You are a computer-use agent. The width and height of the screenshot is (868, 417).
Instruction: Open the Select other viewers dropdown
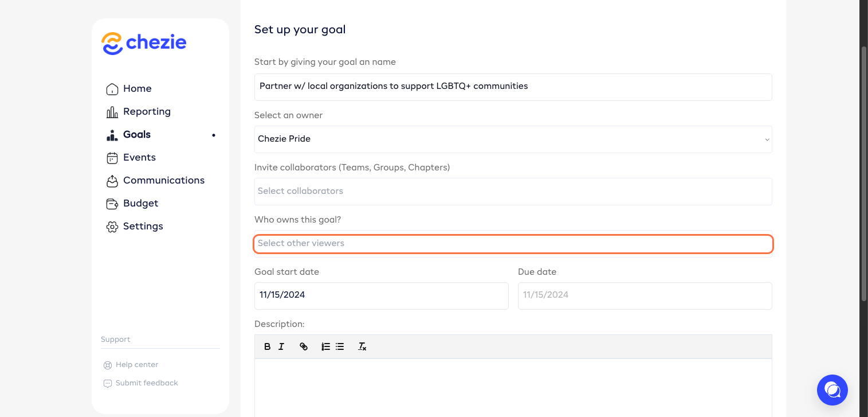513,244
